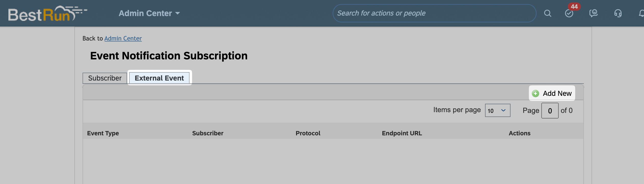Click the BestRun company logo
This screenshot has height=184, width=644.
coord(48,14)
